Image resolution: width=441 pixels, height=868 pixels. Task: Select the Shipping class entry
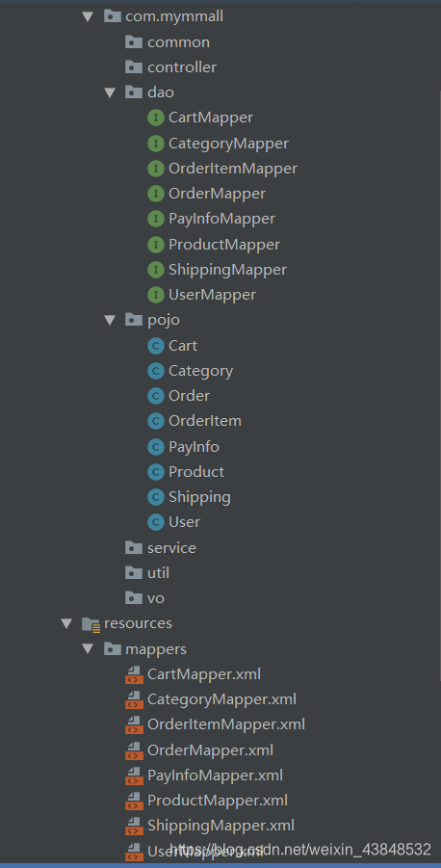click(x=199, y=497)
